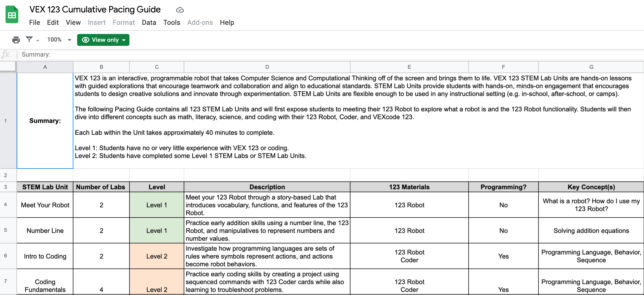Expand the filter views dropdown arrow
The height and width of the screenshot is (295, 644).
click(x=38, y=41)
